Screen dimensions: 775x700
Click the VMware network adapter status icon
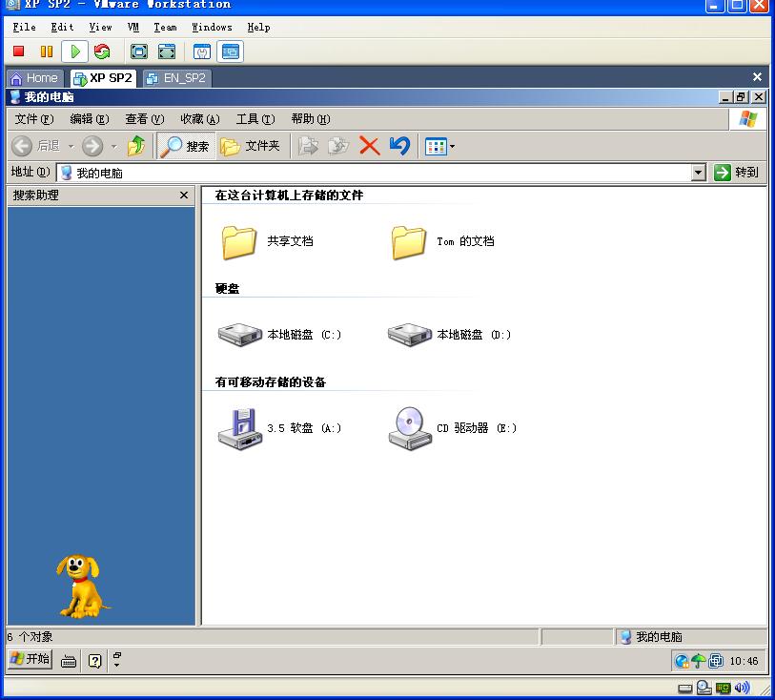click(724, 689)
